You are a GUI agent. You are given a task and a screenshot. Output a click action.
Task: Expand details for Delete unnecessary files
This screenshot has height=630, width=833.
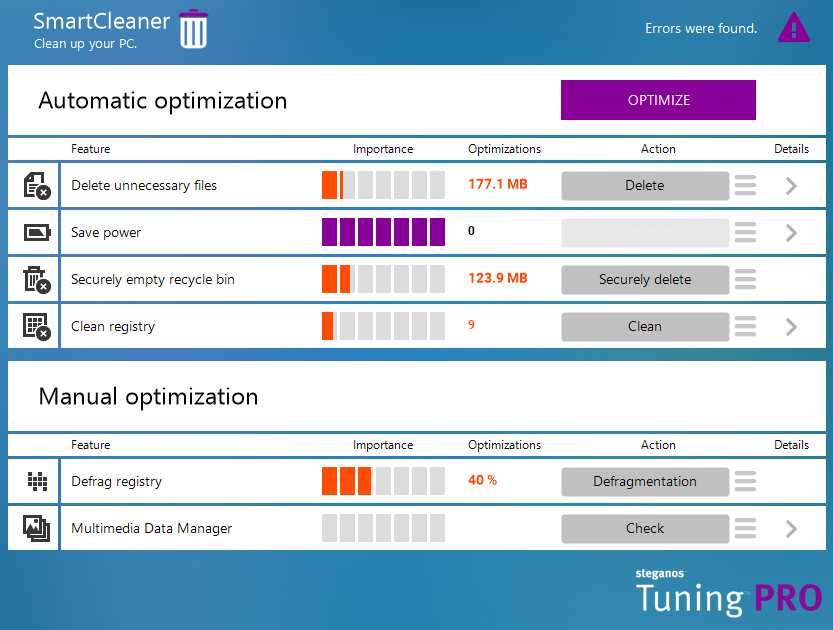(x=791, y=185)
